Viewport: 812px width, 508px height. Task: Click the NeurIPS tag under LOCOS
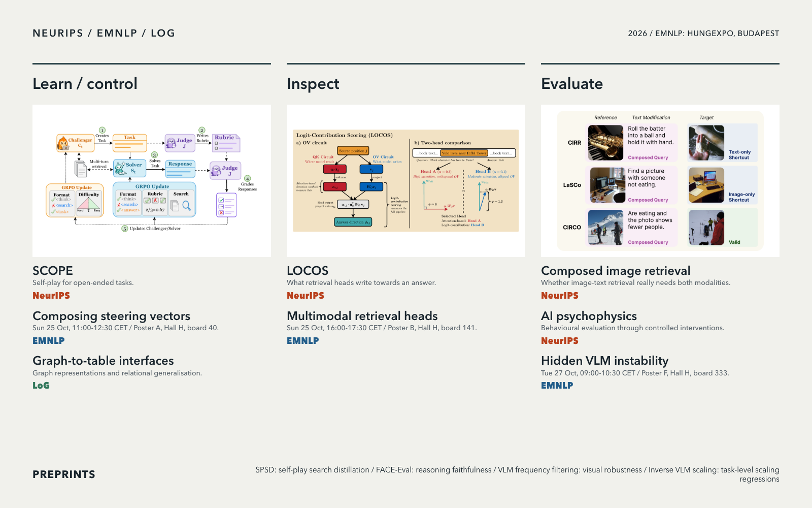306,296
